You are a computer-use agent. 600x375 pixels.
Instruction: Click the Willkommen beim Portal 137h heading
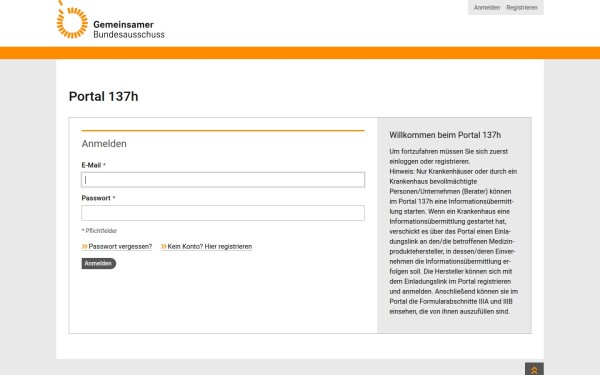[x=445, y=135]
